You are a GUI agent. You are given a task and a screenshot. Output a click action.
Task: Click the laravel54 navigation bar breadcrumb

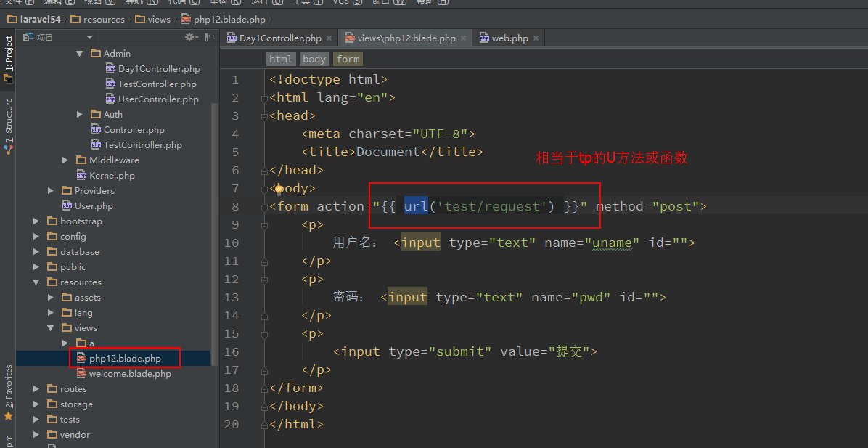pos(40,20)
